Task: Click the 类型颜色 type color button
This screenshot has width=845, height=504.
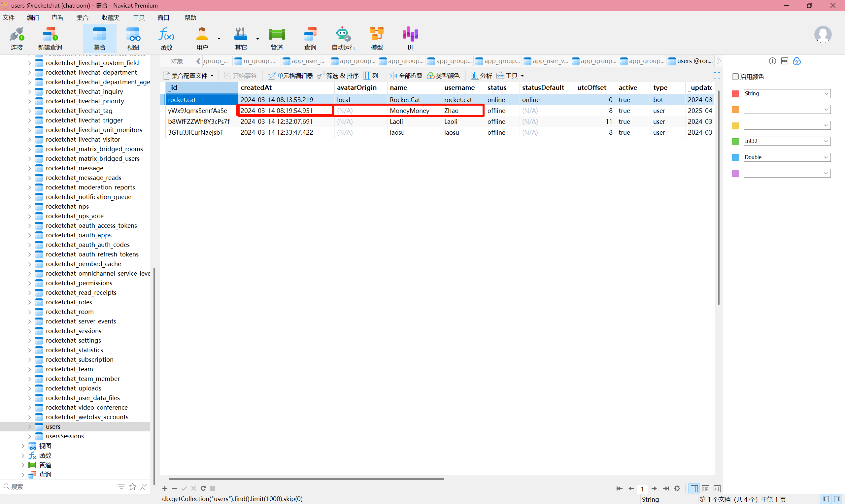Action: [443, 75]
